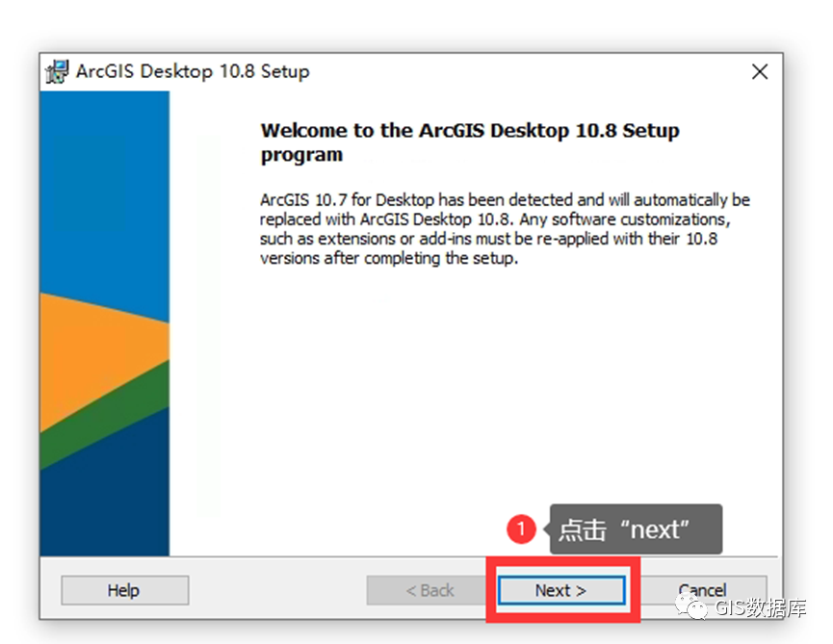
Task: Cancel the ArcGIS Desktop installation
Action: click(702, 590)
